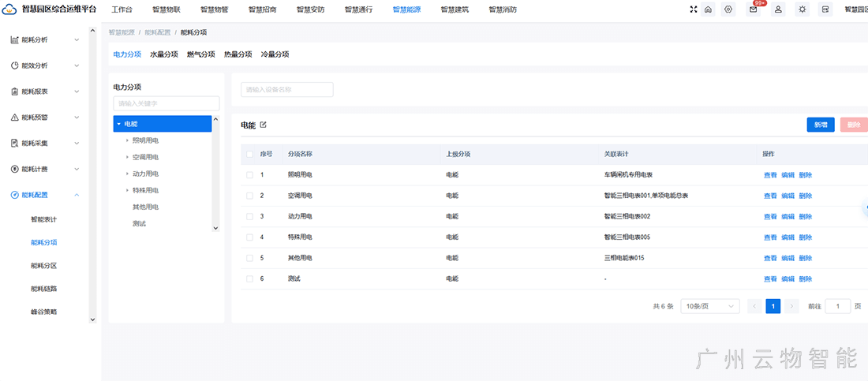Tick the checkbox for row 照明用电
This screenshot has width=868, height=381.
[250, 174]
